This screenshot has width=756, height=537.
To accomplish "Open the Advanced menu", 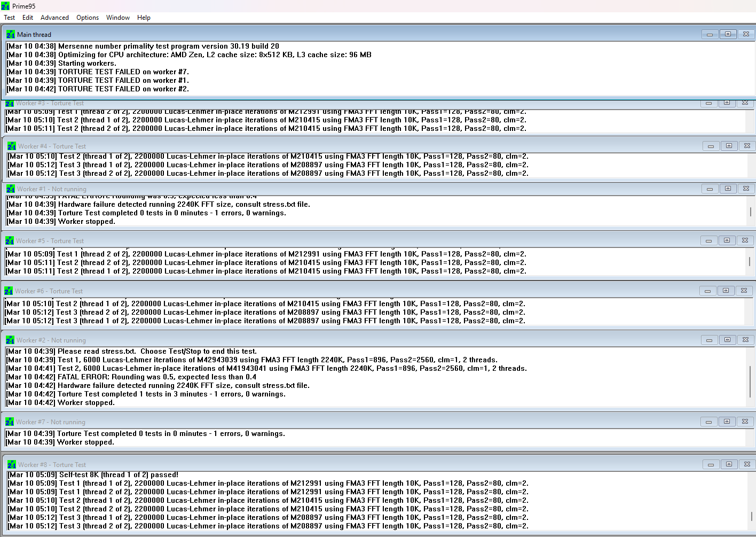I will 54,18.
